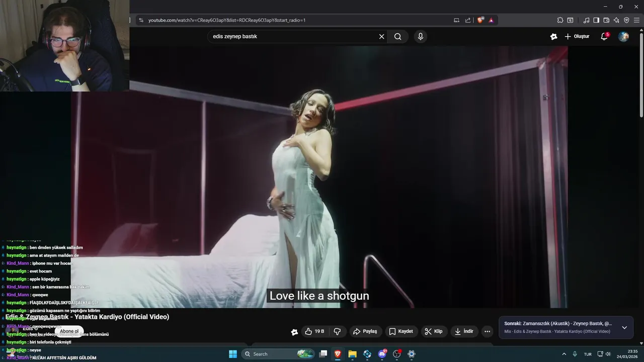This screenshot has width=644, height=362.
Task: Click chat message 'evet hocam'
Action: pyautogui.click(x=41, y=271)
